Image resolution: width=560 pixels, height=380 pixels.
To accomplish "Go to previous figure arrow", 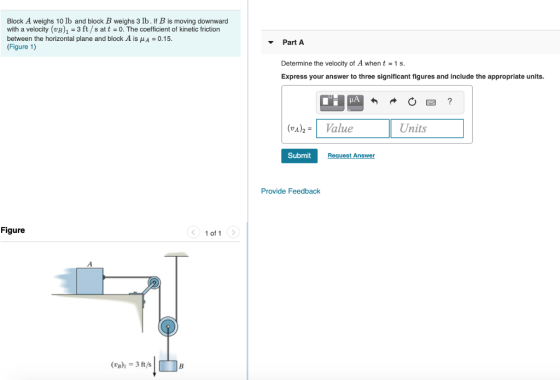I will [193, 232].
